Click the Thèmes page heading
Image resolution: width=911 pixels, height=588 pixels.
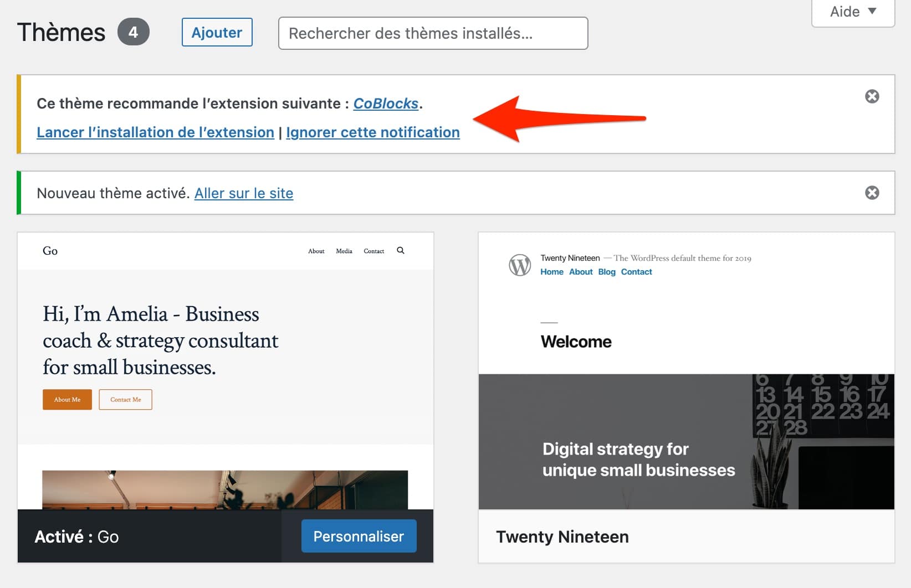[x=61, y=32]
